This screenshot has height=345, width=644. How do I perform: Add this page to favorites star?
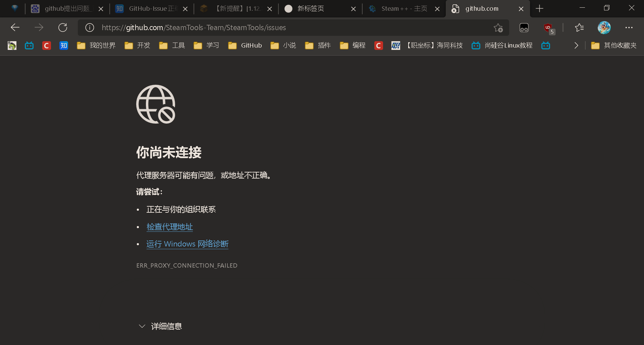pyautogui.click(x=498, y=27)
